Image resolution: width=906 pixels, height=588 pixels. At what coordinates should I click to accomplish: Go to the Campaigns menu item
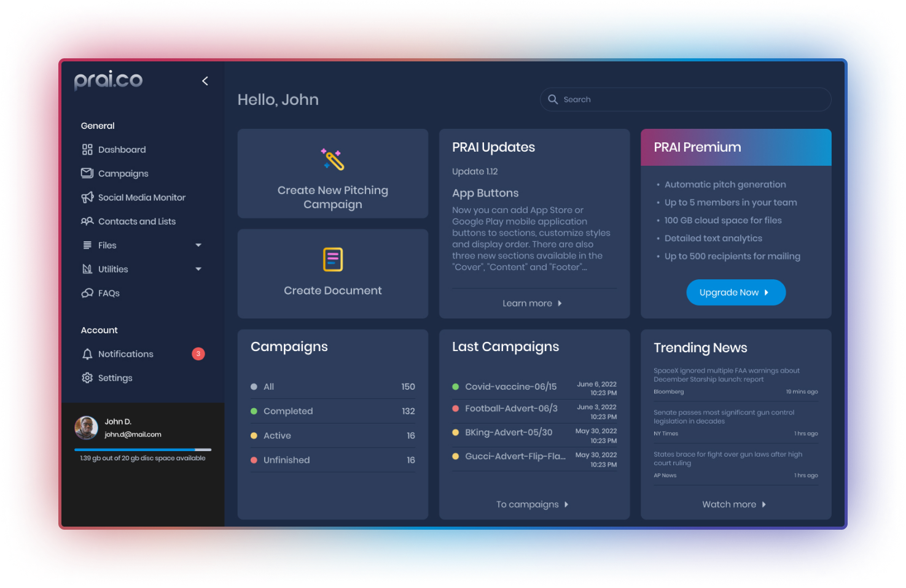point(123,174)
